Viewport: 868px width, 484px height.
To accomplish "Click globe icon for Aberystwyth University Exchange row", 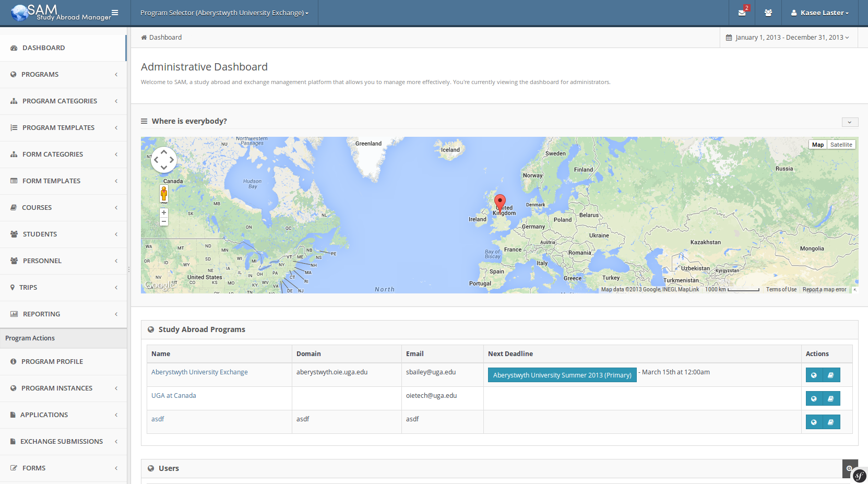I will 814,375.
